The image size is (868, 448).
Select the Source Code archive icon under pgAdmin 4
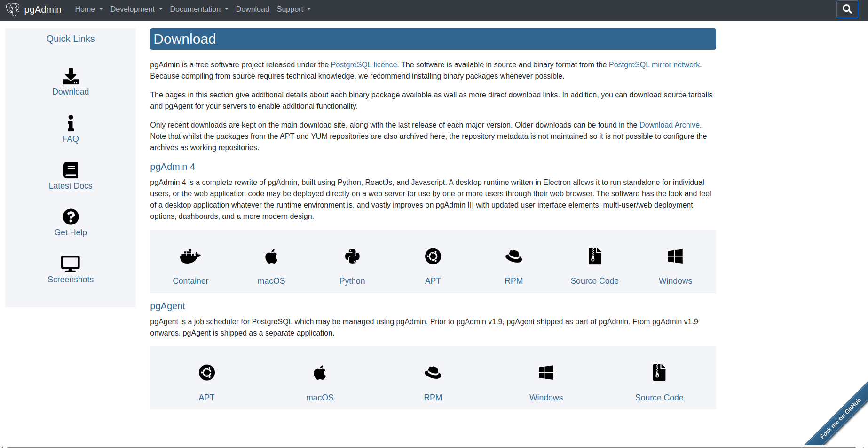point(595,256)
